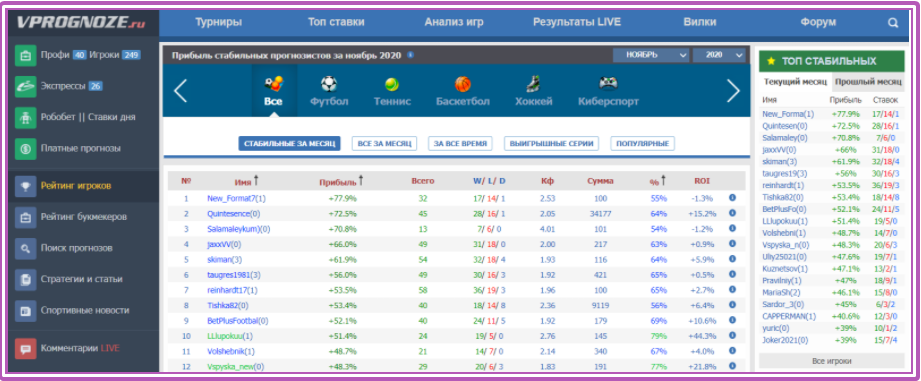Click the Платные прогнозы dollar icon
Screen dimensions: 921x381
coord(25,149)
